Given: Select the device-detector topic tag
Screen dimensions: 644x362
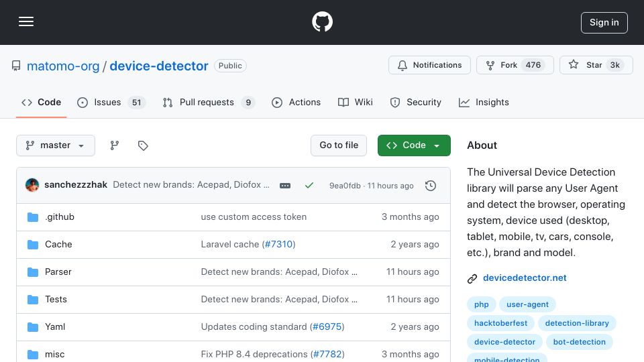Looking at the screenshot, I should [x=504, y=343].
